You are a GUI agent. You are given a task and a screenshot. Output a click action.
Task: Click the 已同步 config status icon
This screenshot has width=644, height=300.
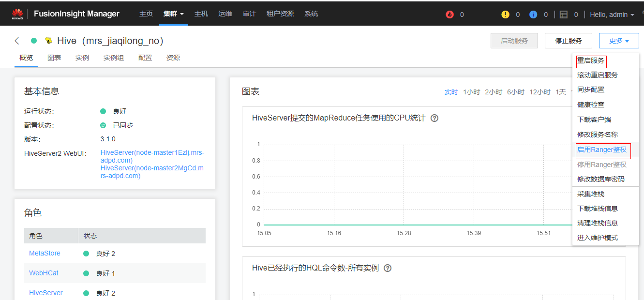pos(103,125)
